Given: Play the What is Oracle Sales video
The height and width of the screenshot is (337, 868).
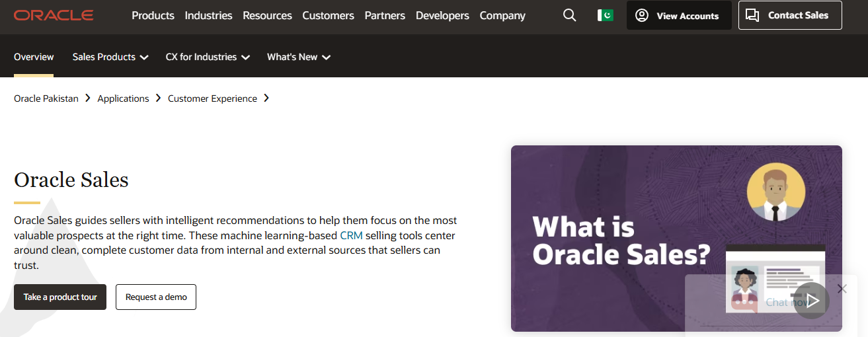Looking at the screenshot, I should point(811,301).
